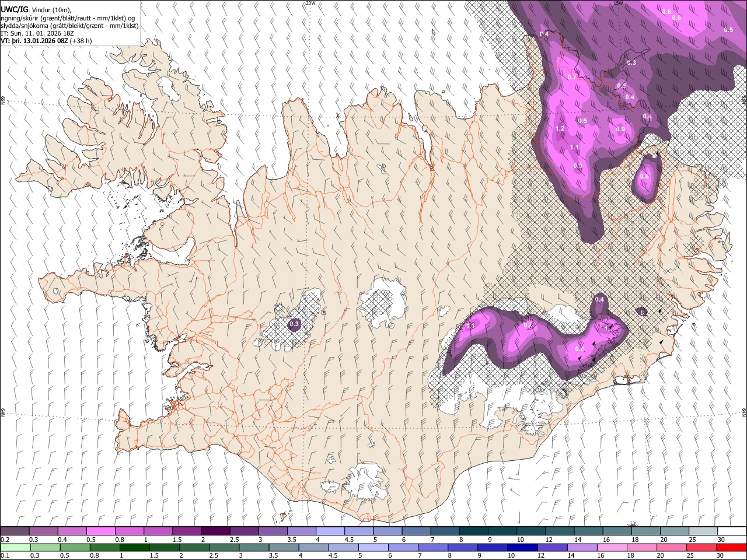The image size is (747, 560).
Task: Click the light lavender 4 swatch in upper legend
Action: point(330,531)
